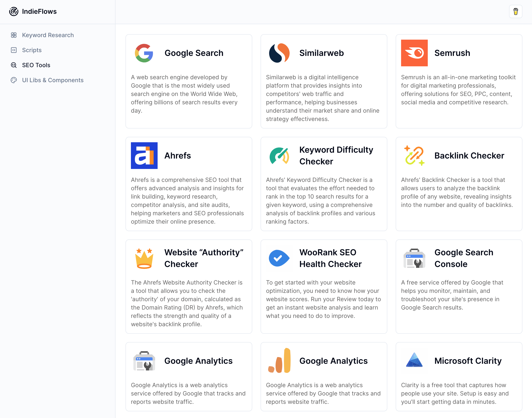
Task: Click the Google G logo
Action: pyautogui.click(x=144, y=53)
